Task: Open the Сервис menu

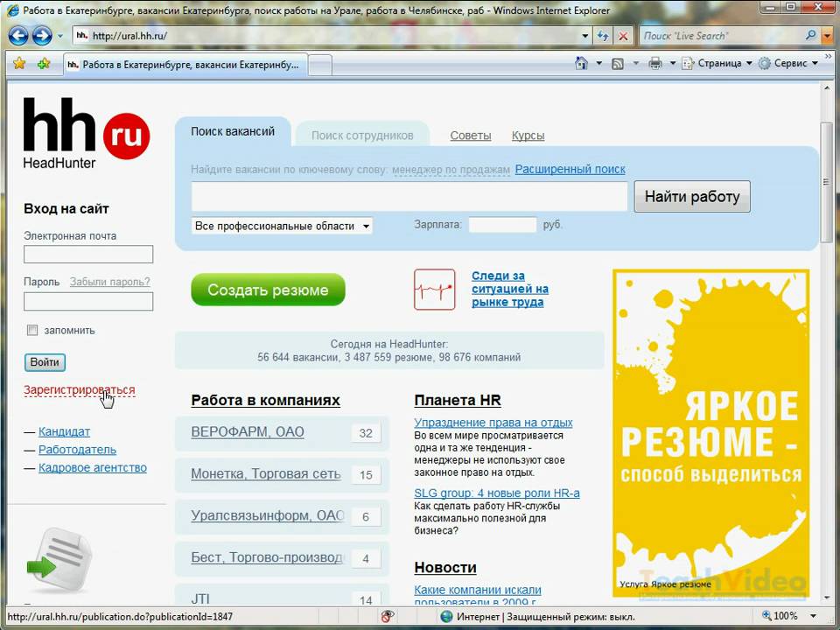Action: tap(788, 63)
